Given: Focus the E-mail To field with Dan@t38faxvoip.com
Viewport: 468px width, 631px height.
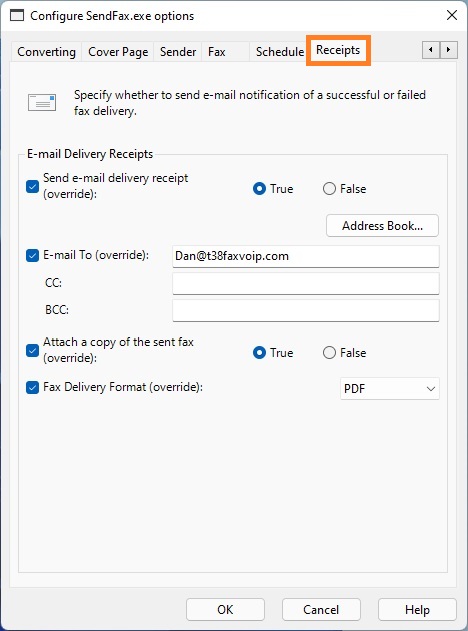Looking at the screenshot, I should (306, 256).
